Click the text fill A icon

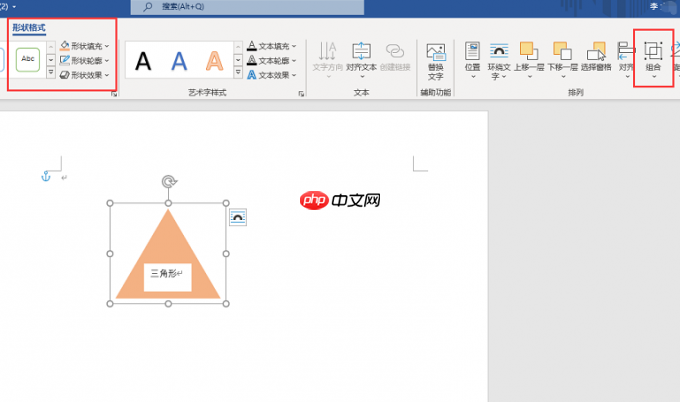pos(252,46)
